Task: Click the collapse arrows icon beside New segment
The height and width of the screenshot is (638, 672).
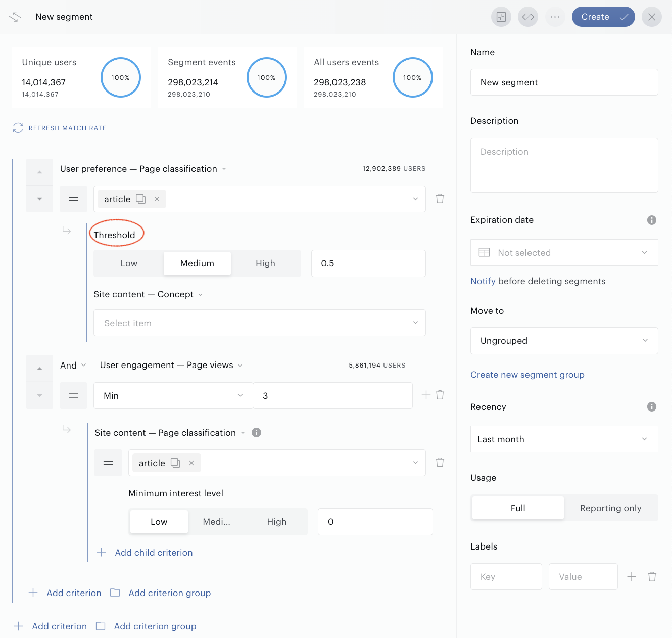Action: click(15, 17)
